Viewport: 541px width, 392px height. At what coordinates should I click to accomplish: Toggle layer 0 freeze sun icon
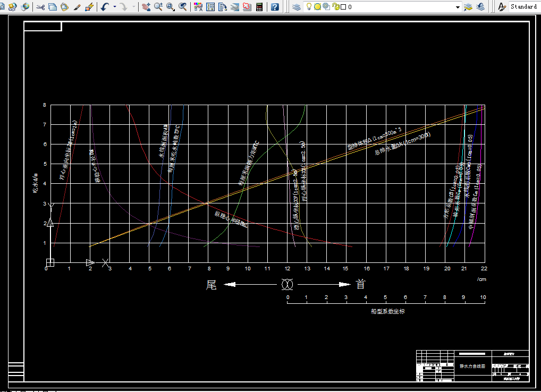click(x=317, y=6)
